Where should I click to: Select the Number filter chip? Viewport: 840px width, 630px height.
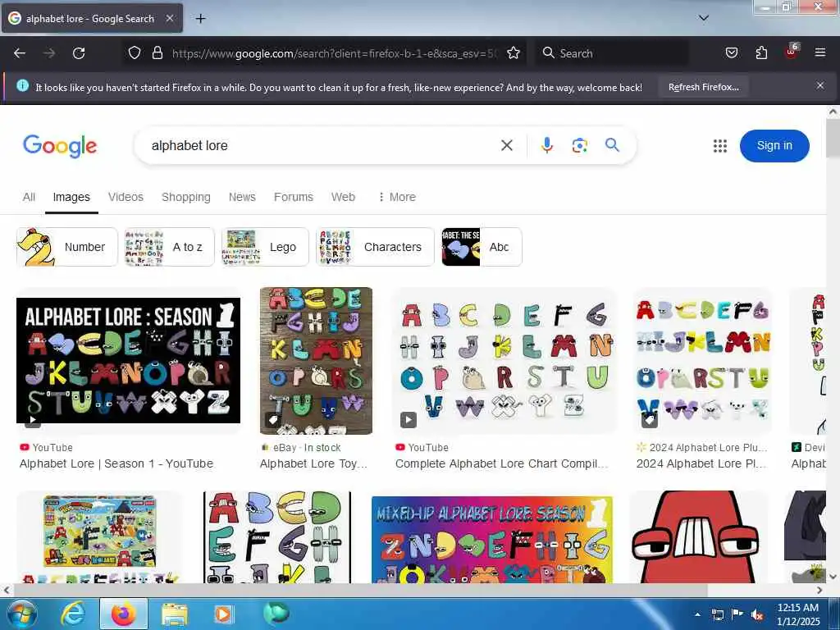coord(67,247)
